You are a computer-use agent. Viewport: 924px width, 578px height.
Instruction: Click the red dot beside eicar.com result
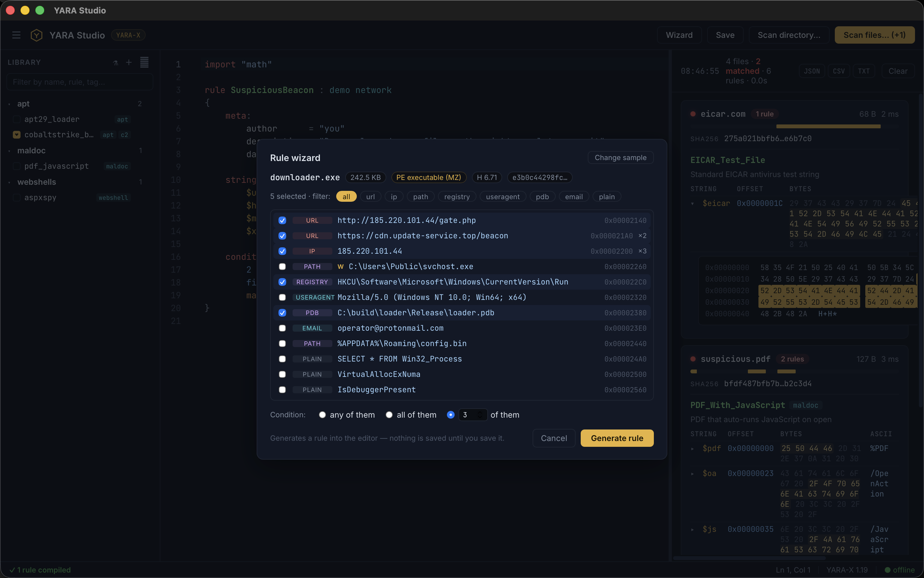[x=693, y=114]
